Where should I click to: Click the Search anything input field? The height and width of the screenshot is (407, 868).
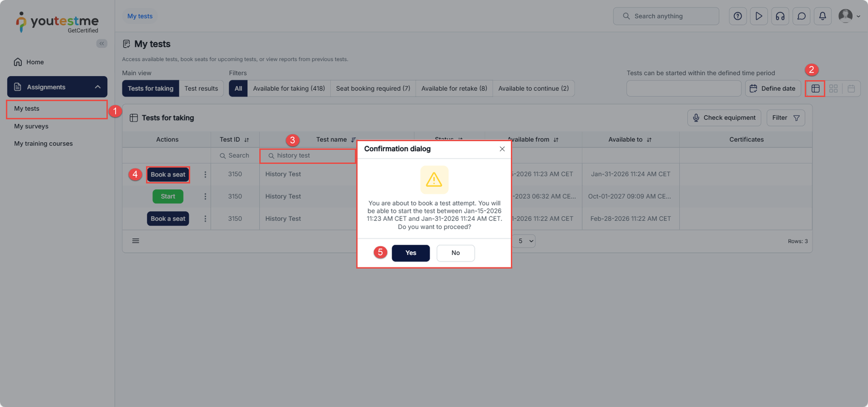tap(666, 16)
